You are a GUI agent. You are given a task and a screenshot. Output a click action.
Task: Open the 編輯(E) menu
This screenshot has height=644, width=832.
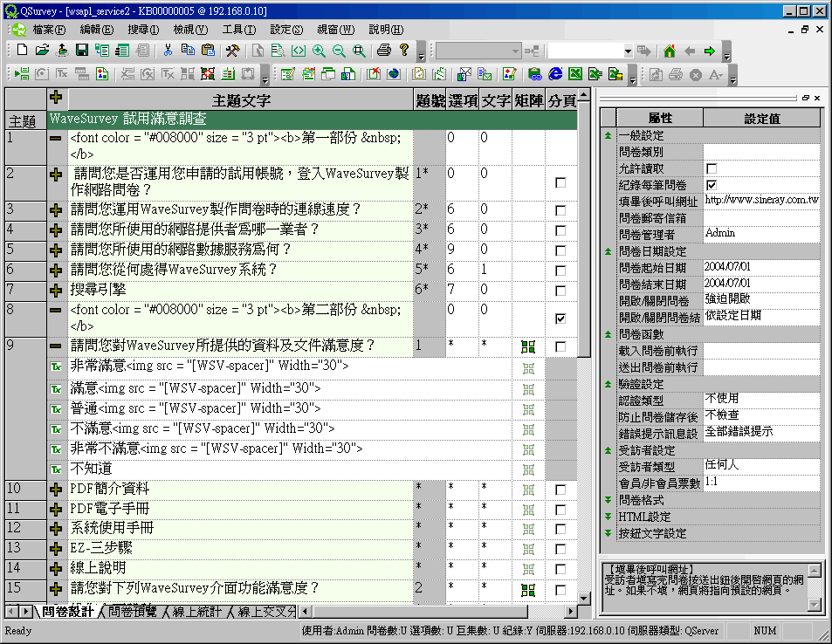[x=97, y=30]
